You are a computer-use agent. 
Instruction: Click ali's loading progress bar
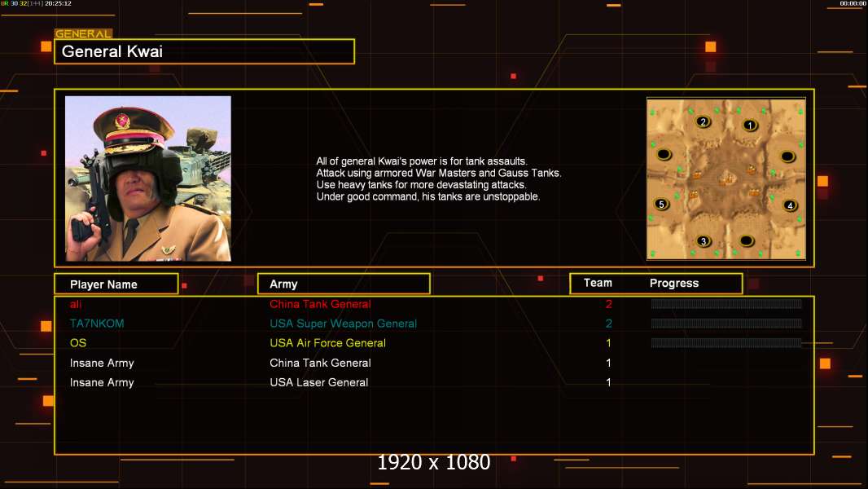pos(726,303)
